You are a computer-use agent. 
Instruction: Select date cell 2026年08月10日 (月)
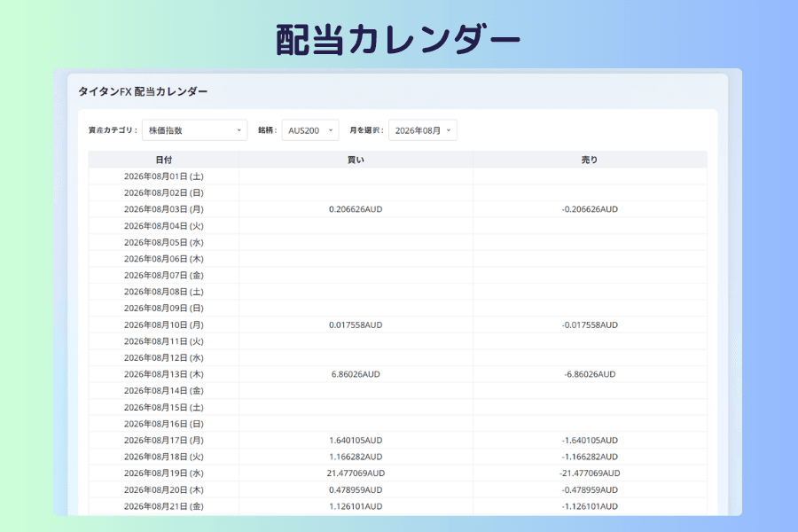tap(164, 325)
